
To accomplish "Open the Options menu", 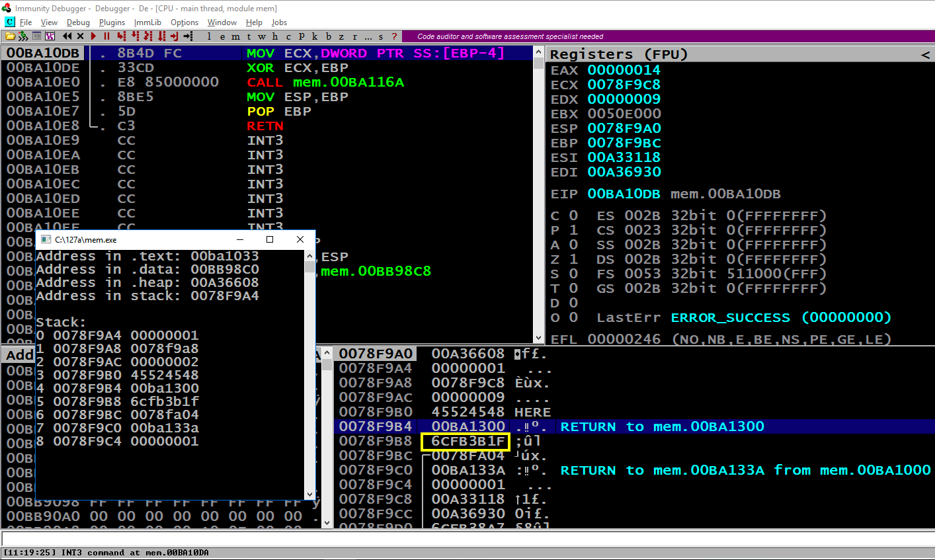I will click(184, 22).
